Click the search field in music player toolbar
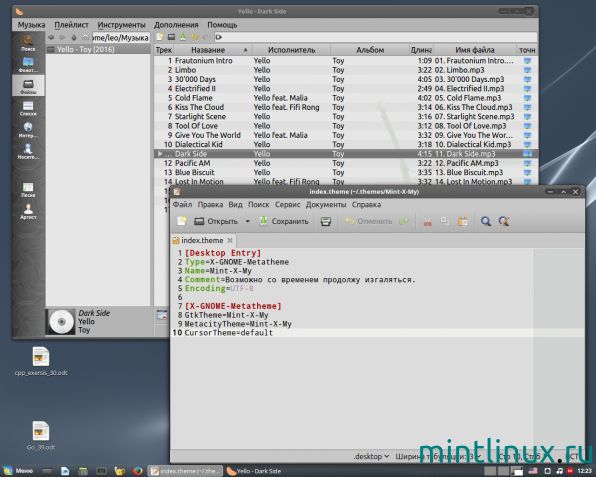Viewport: 596px width, 477px height. click(x=376, y=37)
